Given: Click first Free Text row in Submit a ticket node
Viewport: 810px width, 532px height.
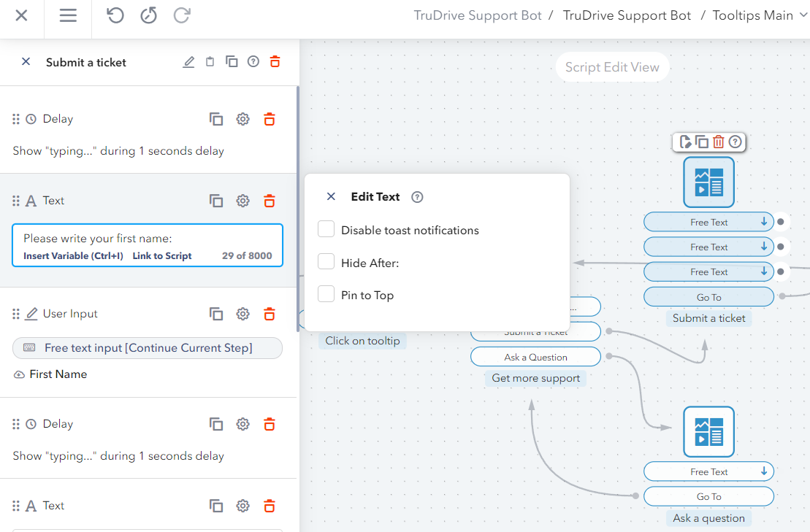Looking at the screenshot, I should point(708,222).
